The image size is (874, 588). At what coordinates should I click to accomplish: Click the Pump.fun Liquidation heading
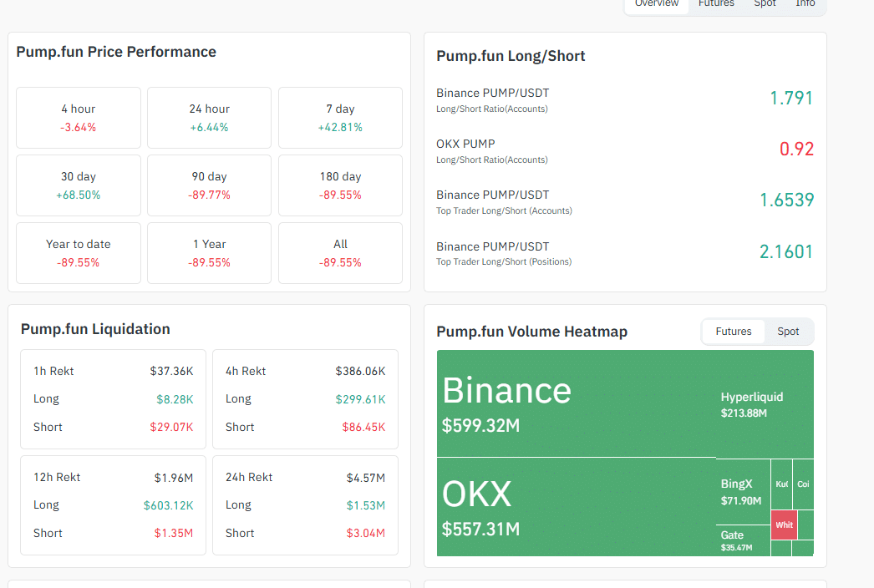[95, 329]
